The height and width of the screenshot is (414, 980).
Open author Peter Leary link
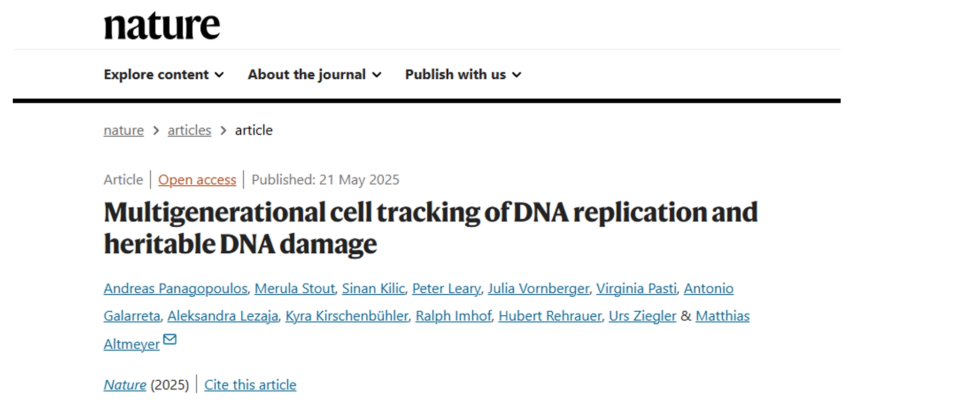(x=447, y=289)
